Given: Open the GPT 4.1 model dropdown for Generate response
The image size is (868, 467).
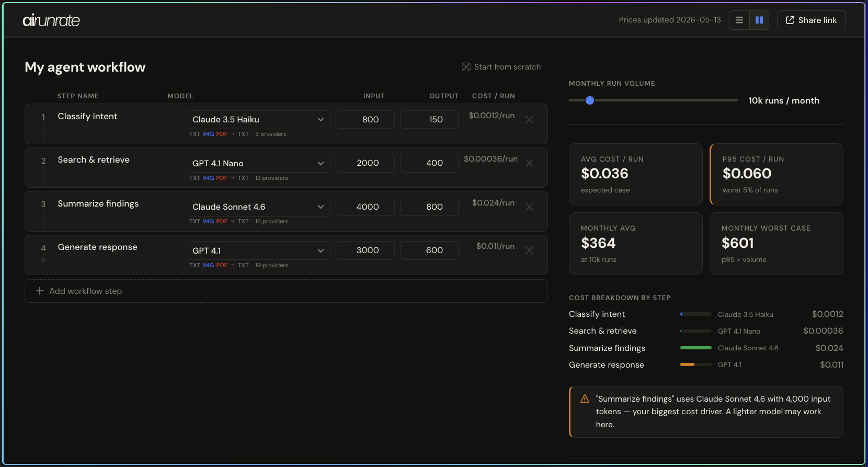Looking at the screenshot, I should [x=258, y=250].
